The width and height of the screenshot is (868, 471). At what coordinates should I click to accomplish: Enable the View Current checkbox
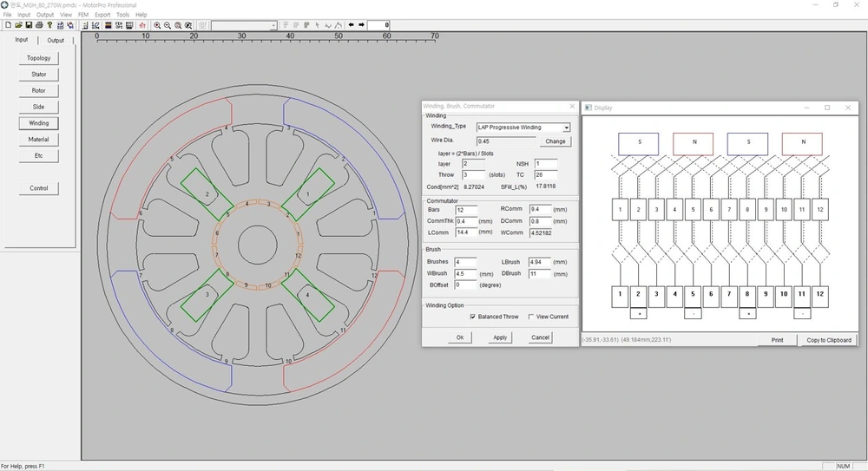(531, 317)
